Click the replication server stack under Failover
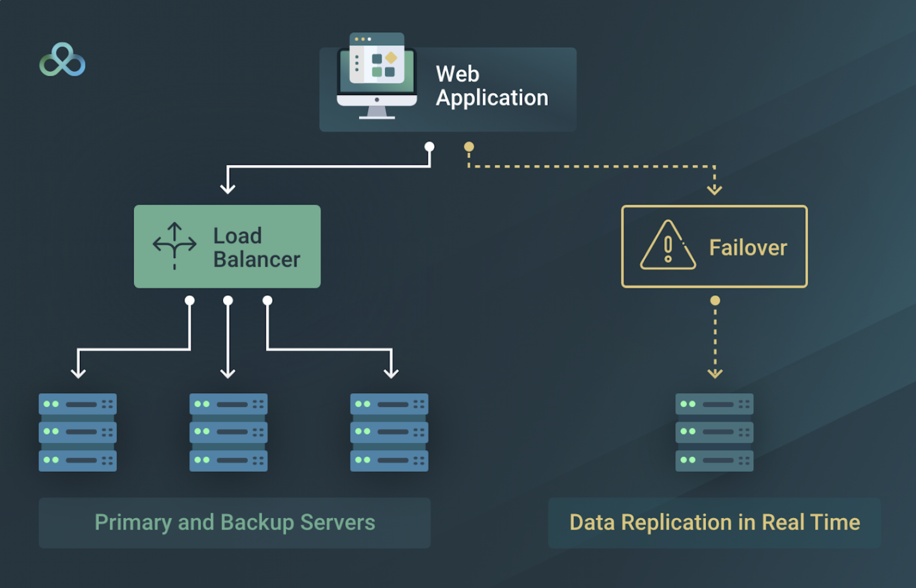 coord(714,433)
